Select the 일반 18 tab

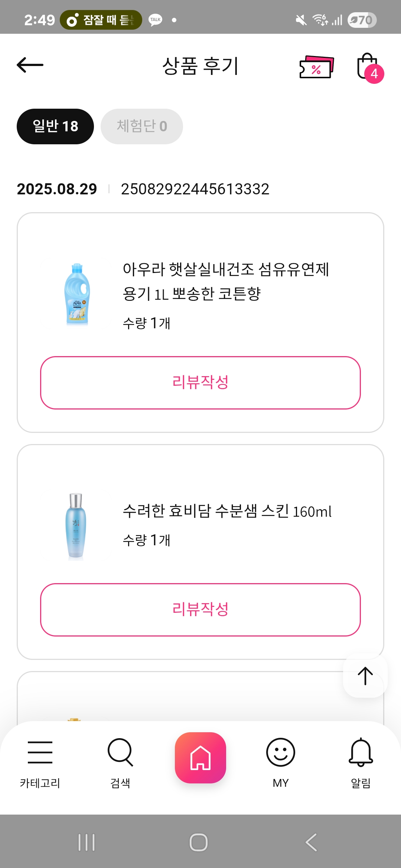point(55,126)
